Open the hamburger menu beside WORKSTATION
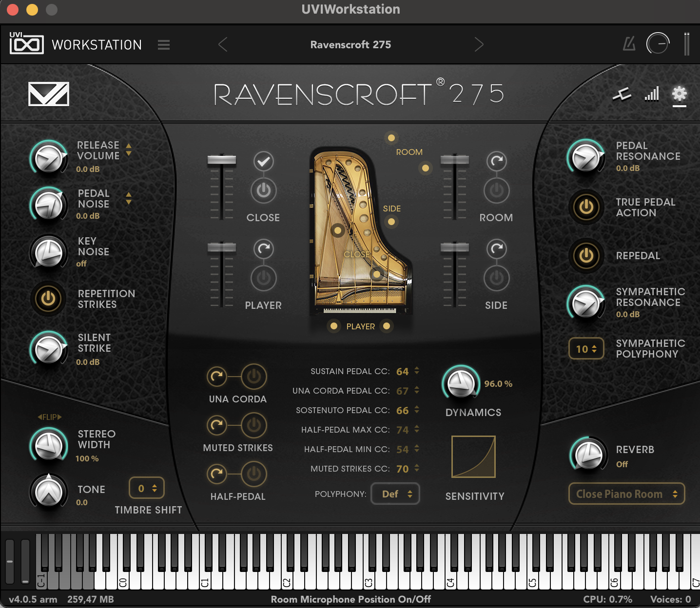 (x=164, y=45)
